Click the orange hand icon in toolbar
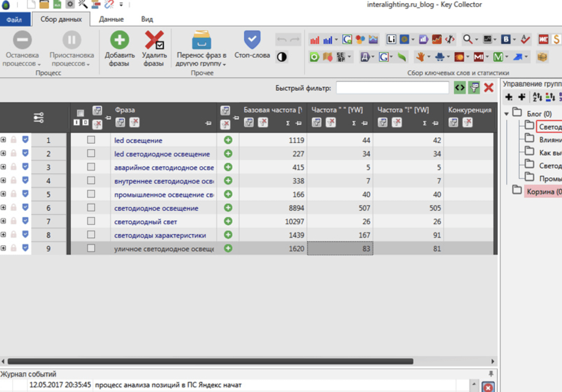562x392 pixels. [x=420, y=57]
